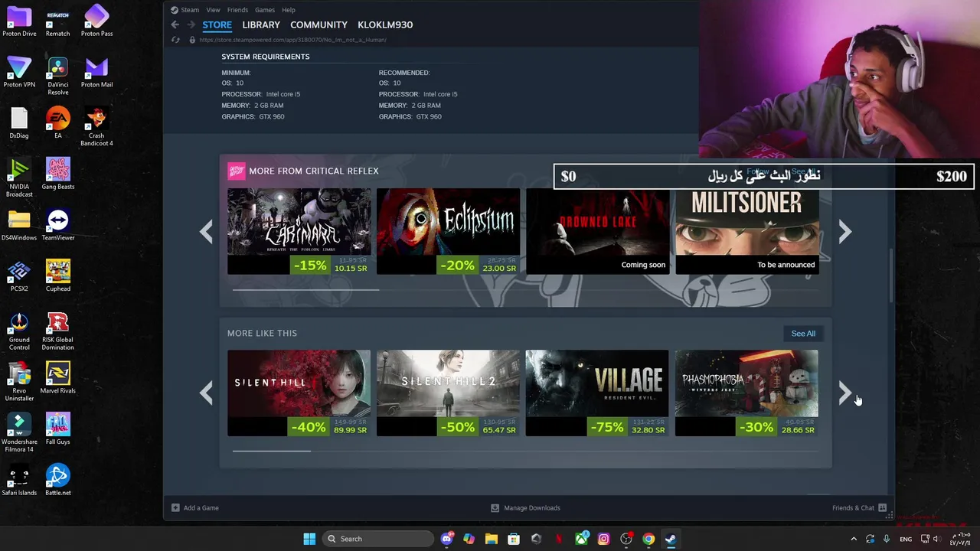The height and width of the screenshot is (551, 980).
Task: Open the Rematch desktop shortcut
Action: (x=57, y=21)
